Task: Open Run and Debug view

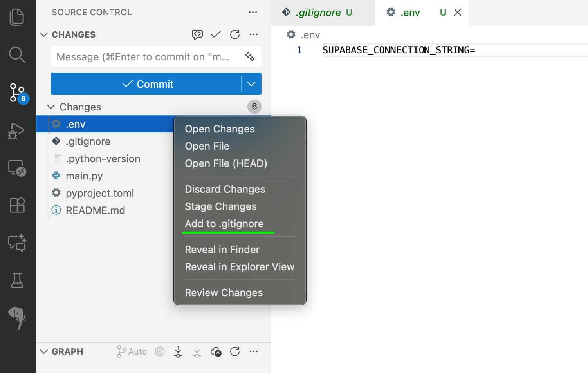Action: (x=17, y=131)
